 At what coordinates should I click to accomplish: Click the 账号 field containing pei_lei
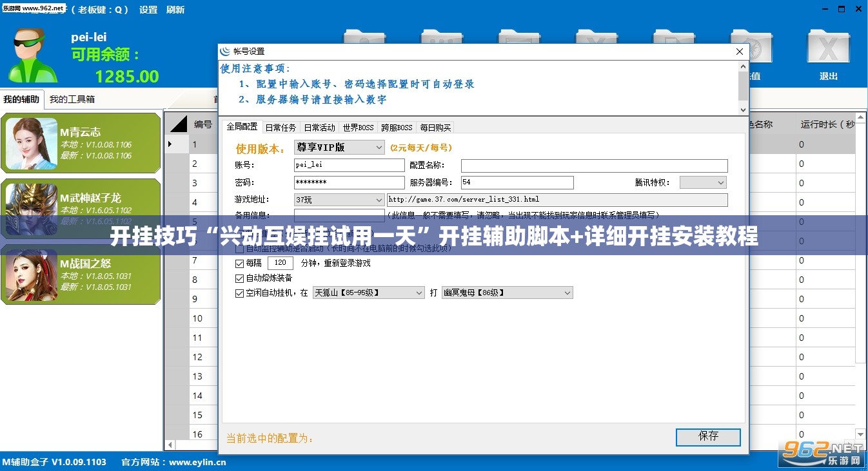[x=349, y=166]
